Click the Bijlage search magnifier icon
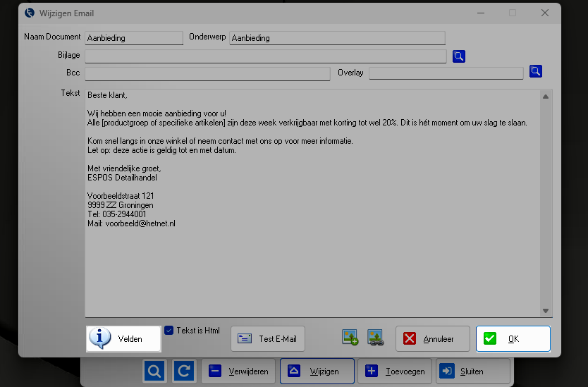This screenshot has height=387, width=588. pyautogui.click(x=459, y=56)
